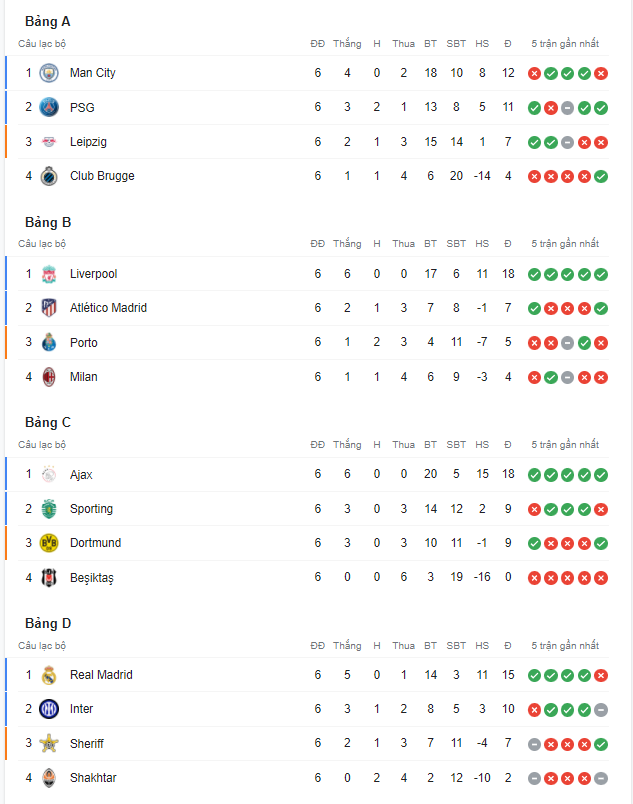This screenshot has width=633, height=804.
Task: Open the Club Brugge team link
Action: click(x=102, y=176)
